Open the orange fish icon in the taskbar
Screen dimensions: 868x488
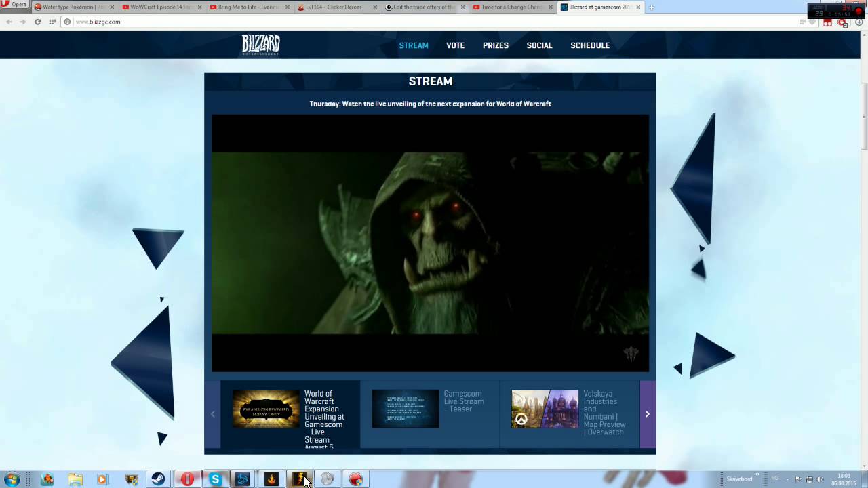47,479
